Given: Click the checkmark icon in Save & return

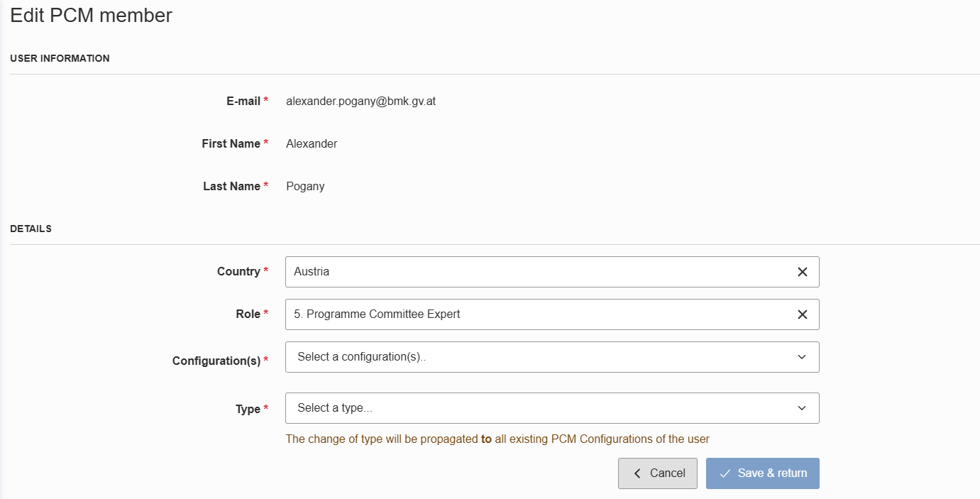Looking at the screenshot, I should coord(725,473).
